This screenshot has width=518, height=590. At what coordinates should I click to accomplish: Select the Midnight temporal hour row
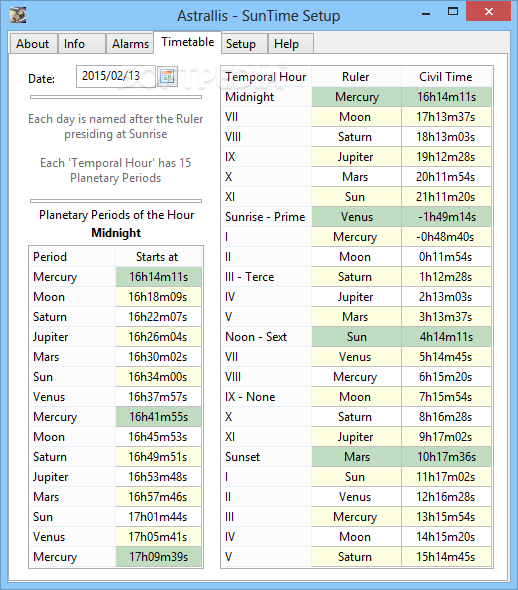(x=356, y=97)
